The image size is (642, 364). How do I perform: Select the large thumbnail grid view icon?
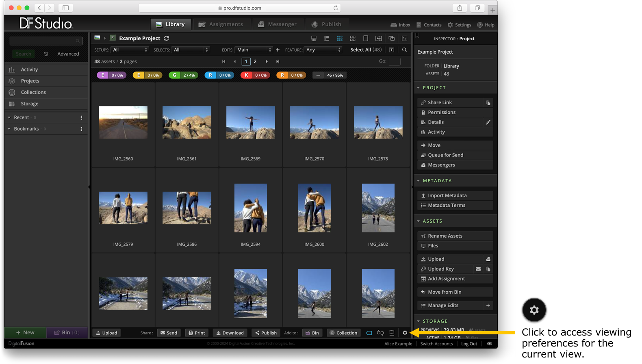(353, 38)
